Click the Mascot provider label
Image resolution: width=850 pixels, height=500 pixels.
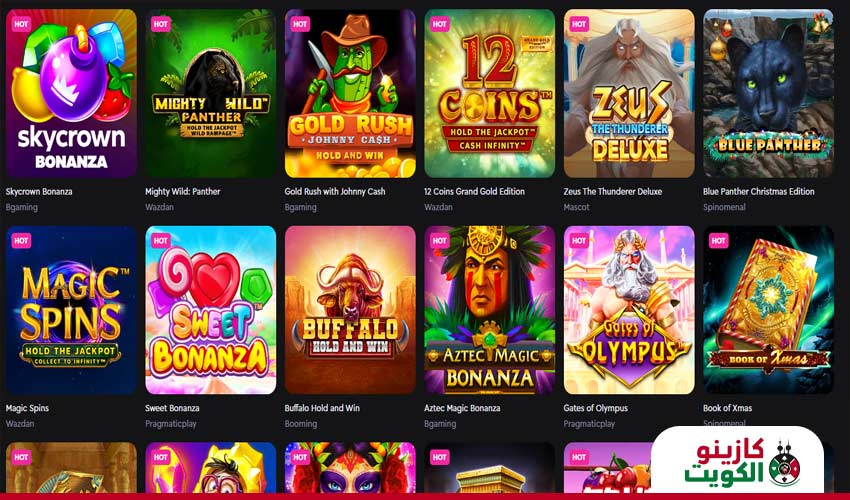point(576,207)
